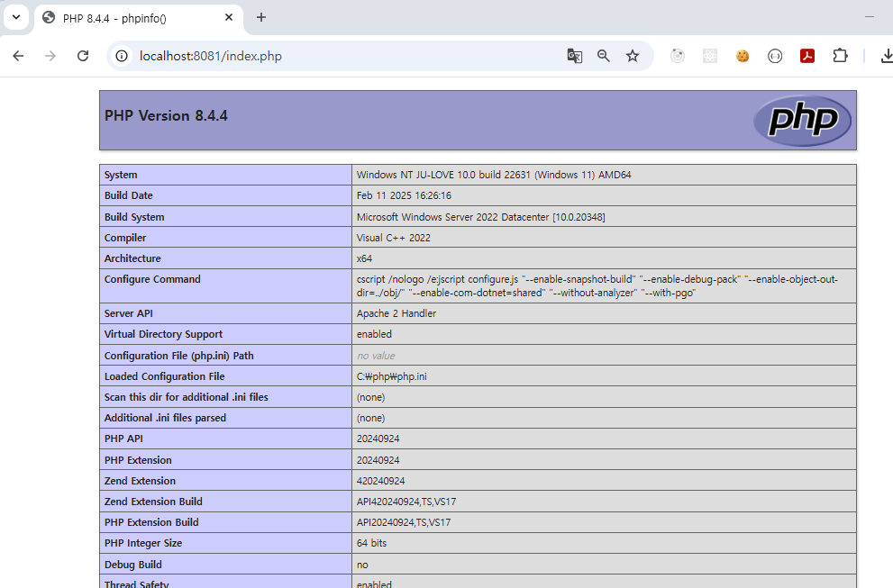Click the PHP logo on the page
The width and height of the screenshot is (893, 588).
pyautogui.click(x=801, y=120)
